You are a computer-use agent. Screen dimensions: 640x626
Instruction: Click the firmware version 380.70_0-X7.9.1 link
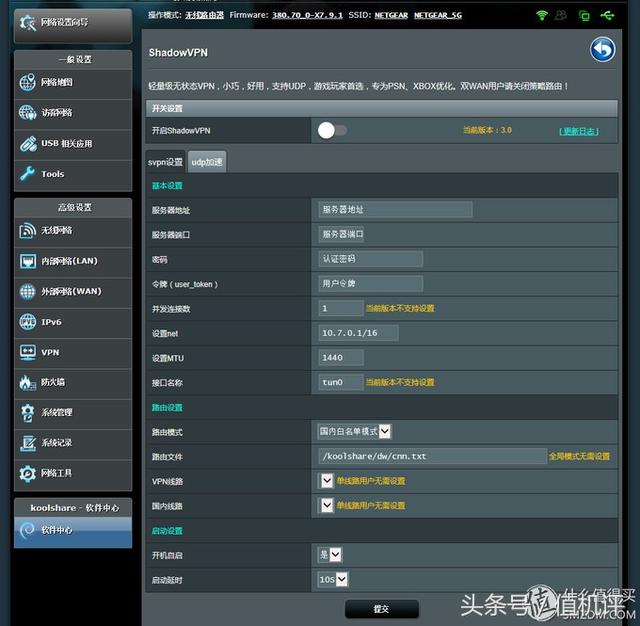pos(307,16)
